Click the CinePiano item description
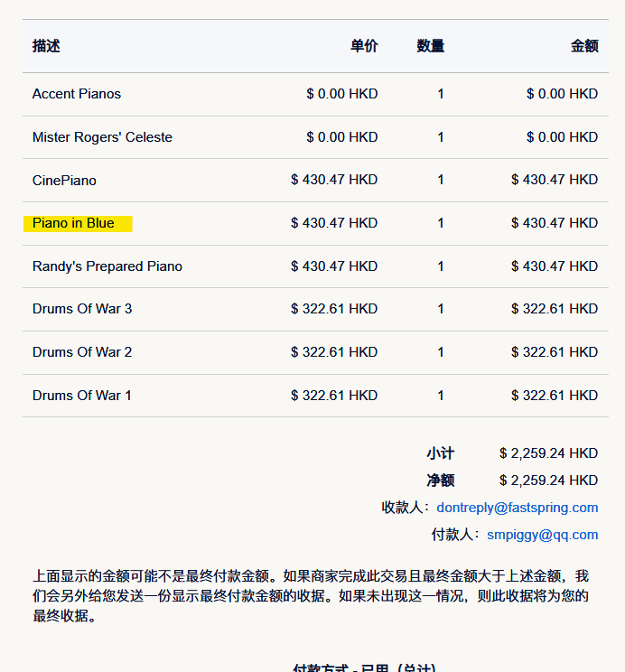The height and width of the screenshot is (672, 625). [x=64, y=181]
